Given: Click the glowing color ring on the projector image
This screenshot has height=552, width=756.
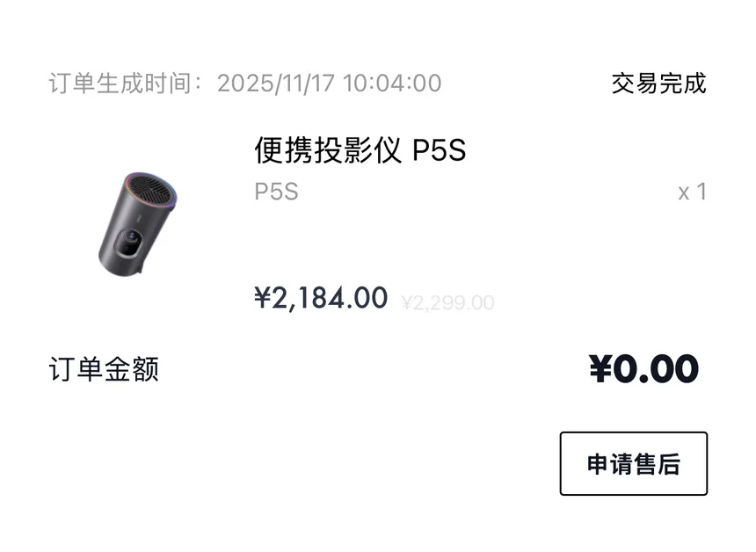Looking at the screenshot, I should click(x=151, y=188).
